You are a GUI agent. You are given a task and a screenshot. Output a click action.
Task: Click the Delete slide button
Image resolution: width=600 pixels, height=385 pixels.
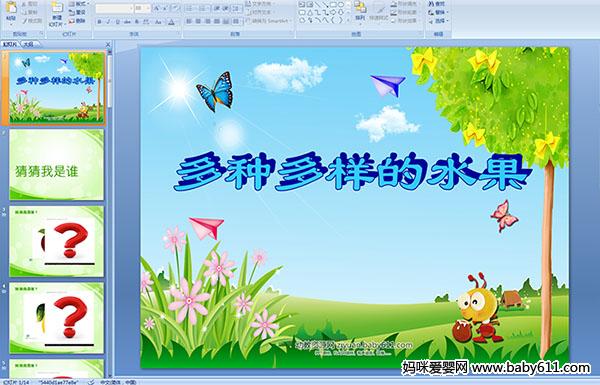(77, 21)
